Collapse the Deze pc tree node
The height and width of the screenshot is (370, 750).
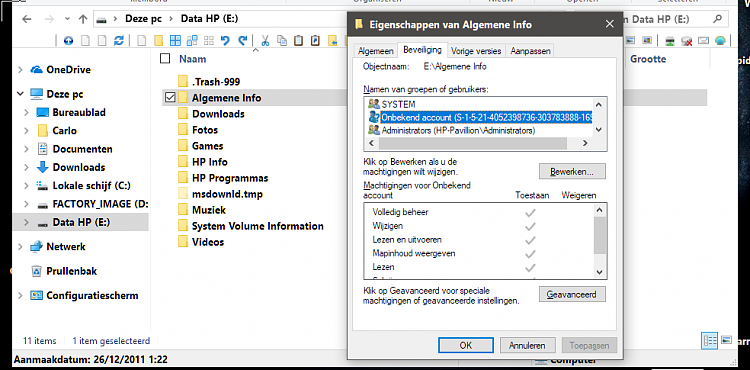[x=20, y=94]
